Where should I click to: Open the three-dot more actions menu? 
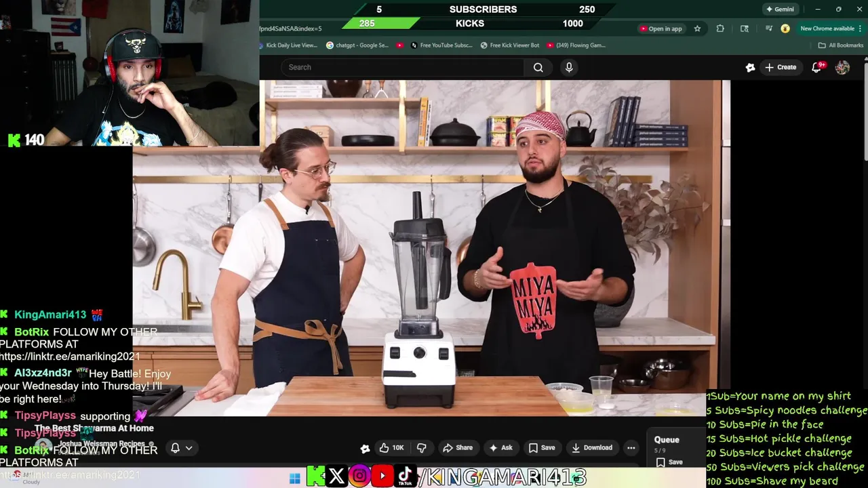click(631, 448)
